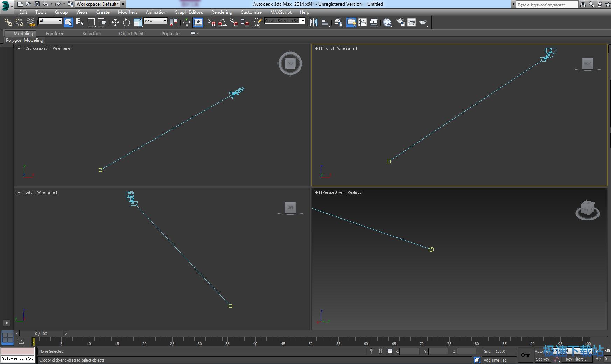The image size is (611, 364).
Task: Switch to the Freeform ribbon tab
Action: 55,33
